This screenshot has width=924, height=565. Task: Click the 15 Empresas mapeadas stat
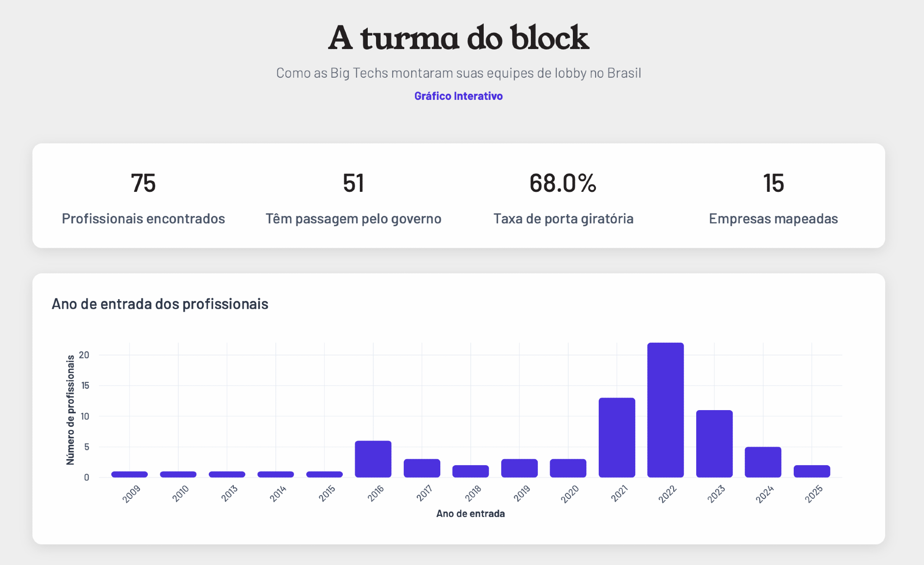(x=773, y=196)
